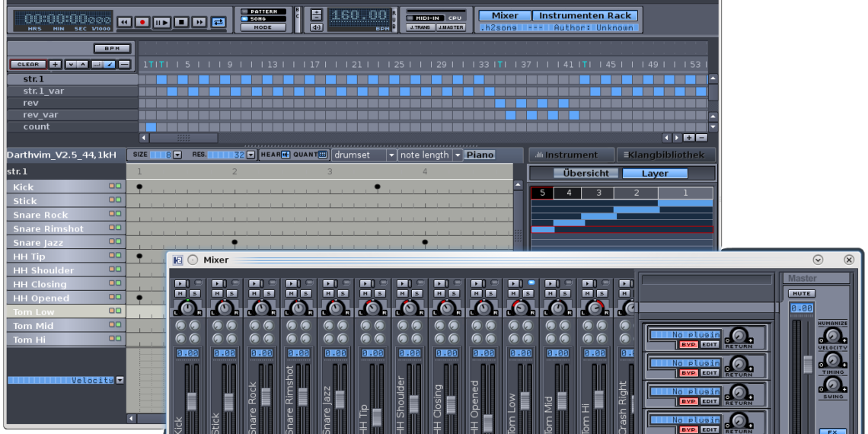The width and height of the screenshot is (868, 434).
Task: Expand the note length dropdown
Action: click(458, 155)
